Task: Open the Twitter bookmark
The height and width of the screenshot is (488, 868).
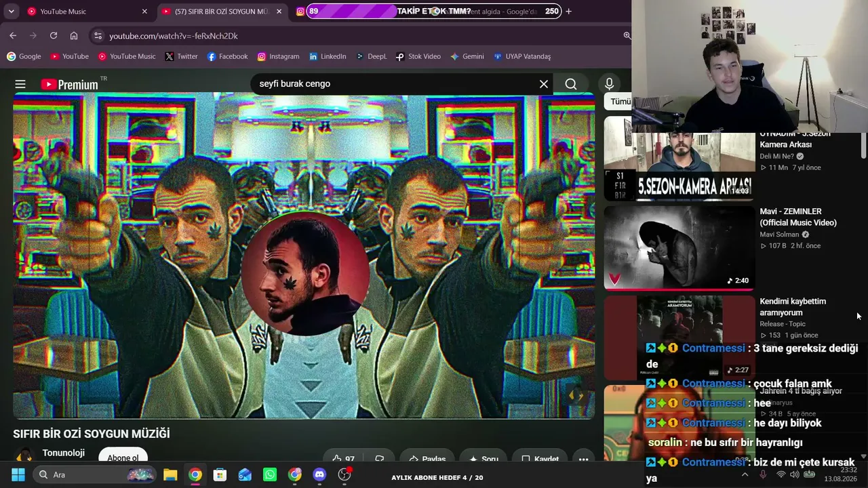Action: tap(181, 56)
